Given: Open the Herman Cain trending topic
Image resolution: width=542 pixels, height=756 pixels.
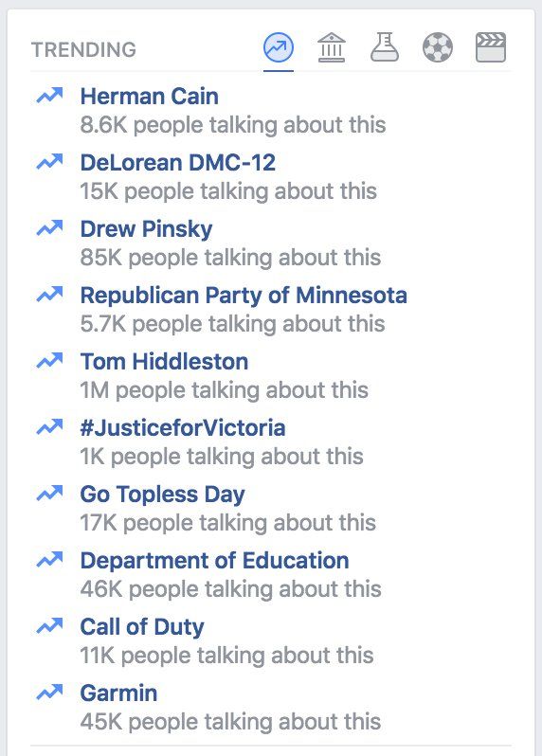Looking at the screenshot, I should point(149,96).
